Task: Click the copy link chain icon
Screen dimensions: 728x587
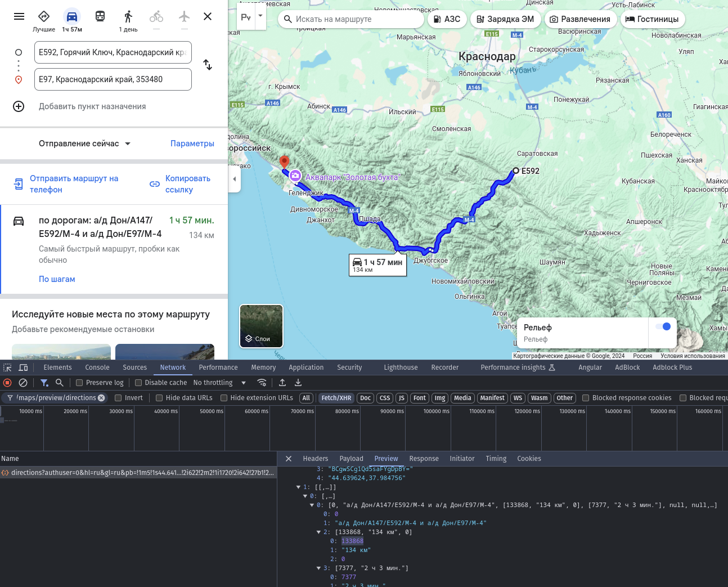Action: pos(155,184)
